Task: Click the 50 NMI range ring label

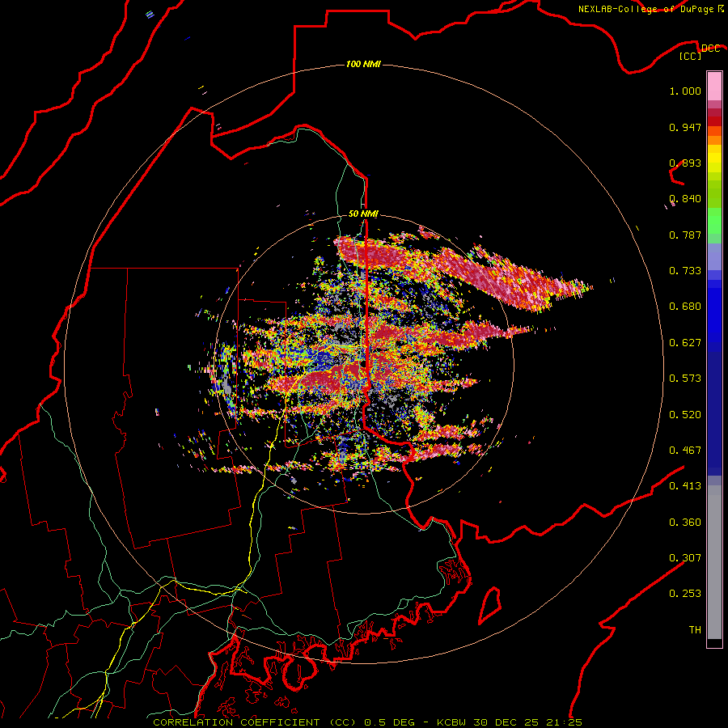Action: point(363,214)
